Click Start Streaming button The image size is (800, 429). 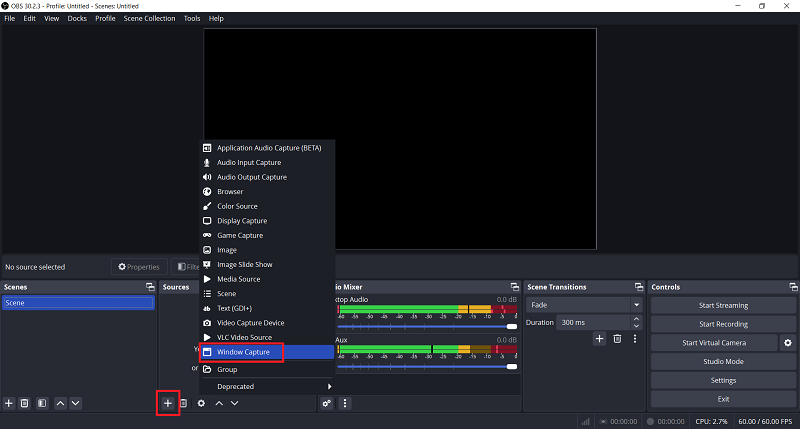(723, 305)
